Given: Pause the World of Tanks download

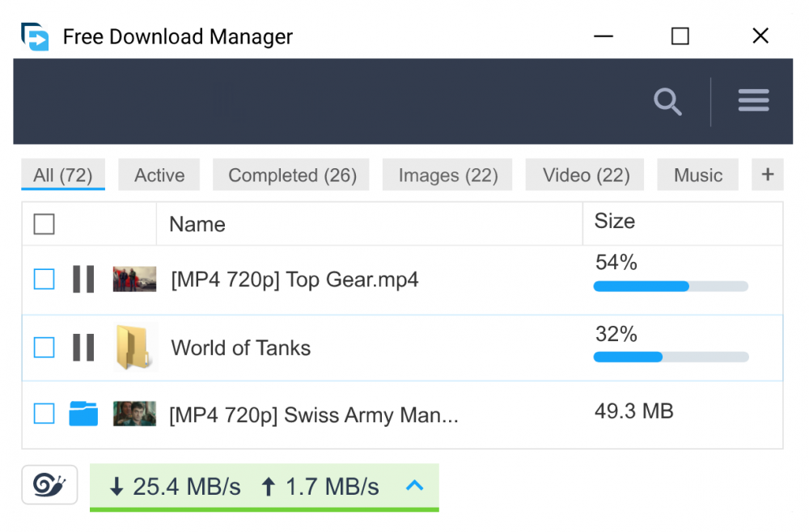Looking at the screenshot, I should point(83,348).
